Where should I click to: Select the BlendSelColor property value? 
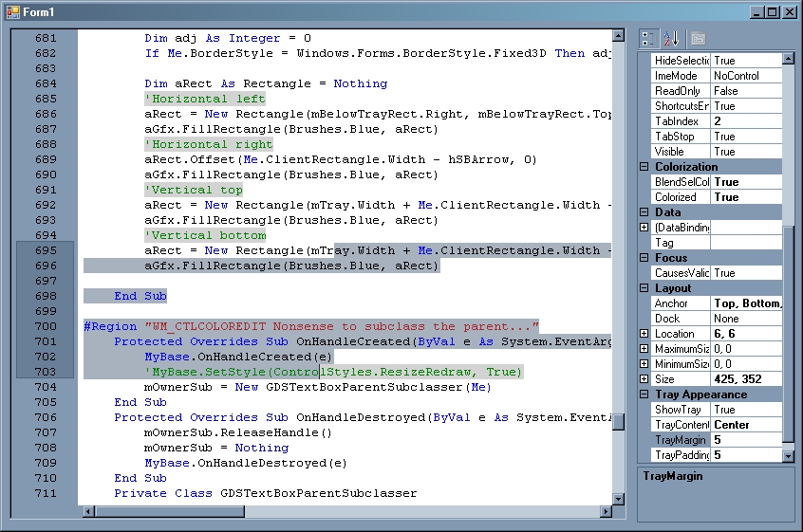[746, 181]
